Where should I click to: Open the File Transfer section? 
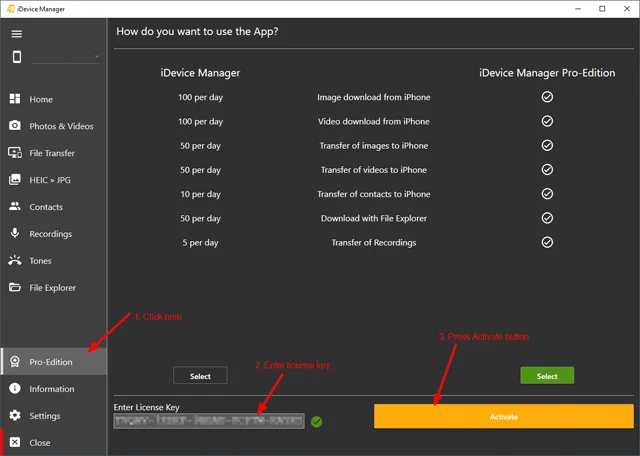pos(52,153)
